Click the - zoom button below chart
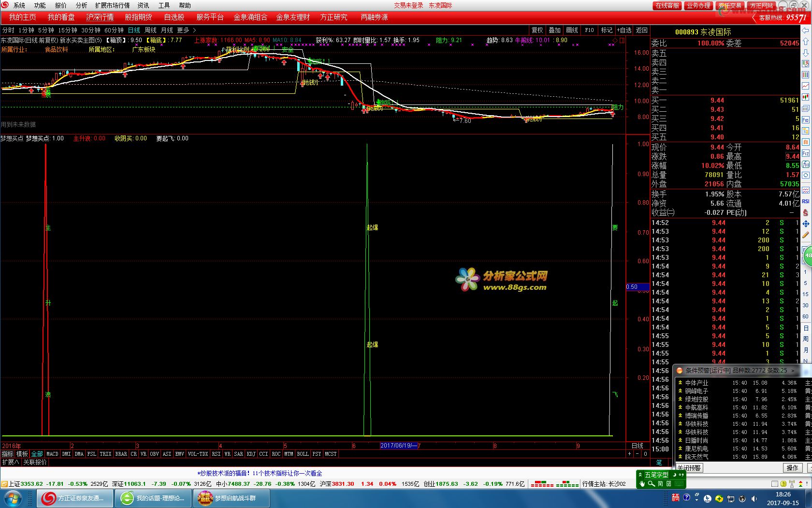The height and width of the screenshot is (508, 812). [x=637, y=454]
